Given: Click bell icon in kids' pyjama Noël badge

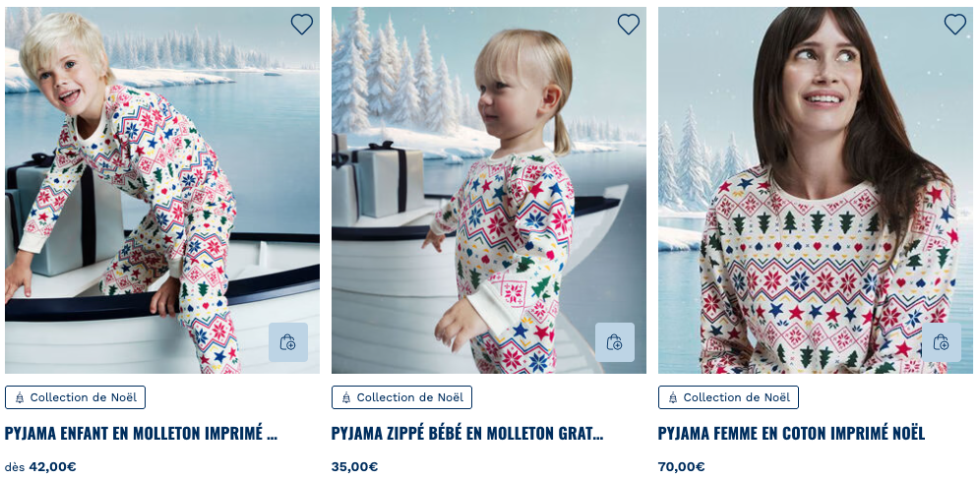Looking at the screenshot, I should coord(20,397).
